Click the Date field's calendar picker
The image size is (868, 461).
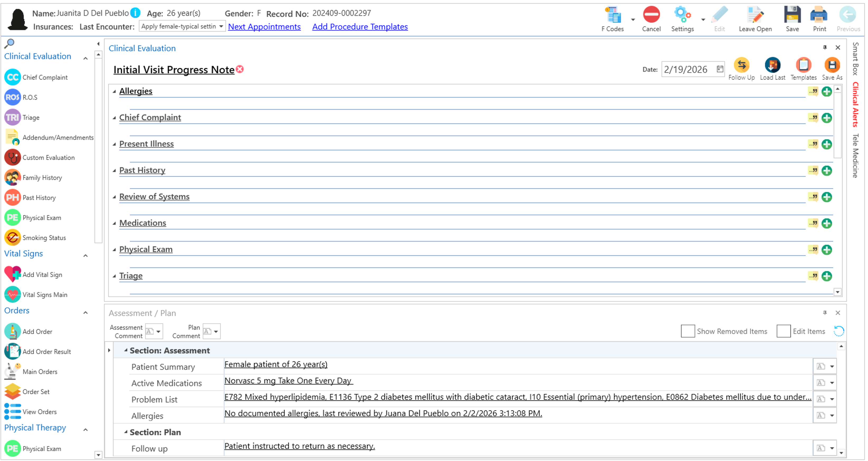click(x=720, y=69)
